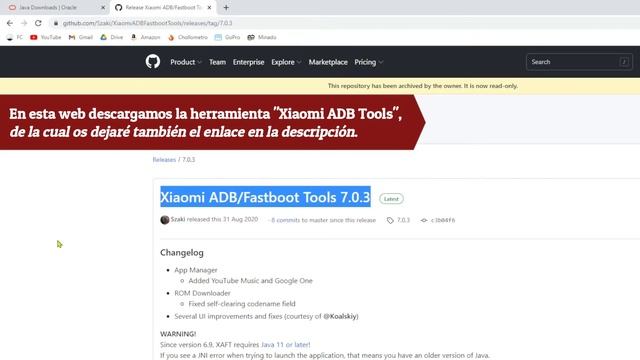Viewport: 640px width, 360px height.
Task: Click the Xiaomi ADB/Fastboot Tools 7.0.3 title
Action: (x=265, y=197)
